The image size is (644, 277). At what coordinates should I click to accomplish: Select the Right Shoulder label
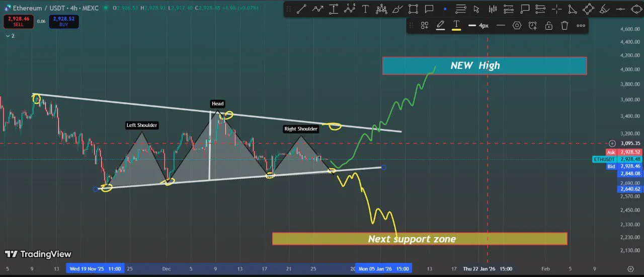click(x=301, y=129)
